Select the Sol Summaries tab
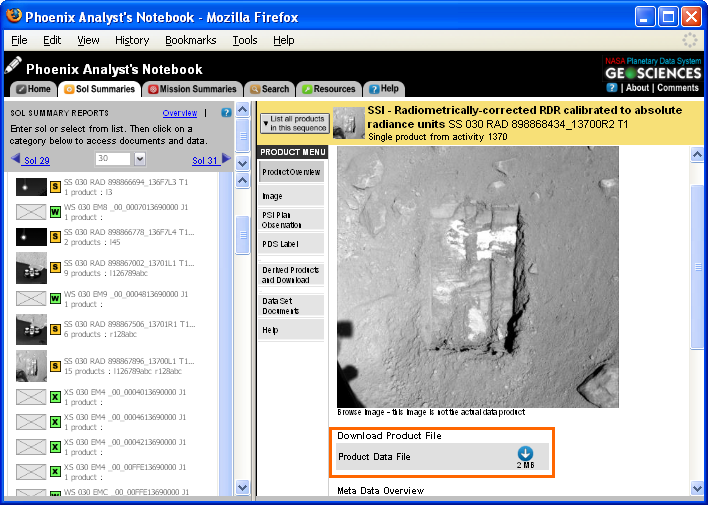Viewport: 708px width, 505px height. (100, 89)
